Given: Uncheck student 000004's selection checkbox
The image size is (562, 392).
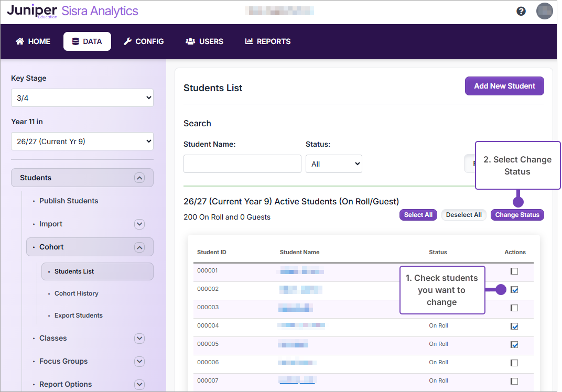Looking at the screenshot, I should pos(514,326).
